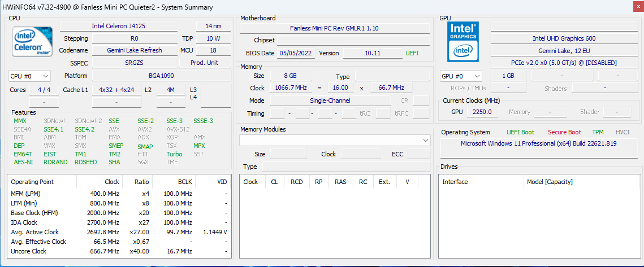Screen dimensions: 644x267
Task: Click the PCIe v2.0 x0 DISABLED field
Action: coord(564,63)
